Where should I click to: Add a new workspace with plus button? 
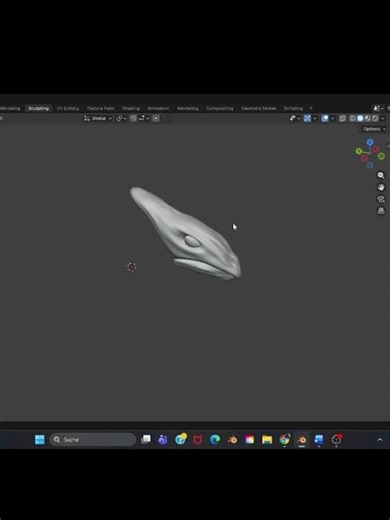[311, 108]
